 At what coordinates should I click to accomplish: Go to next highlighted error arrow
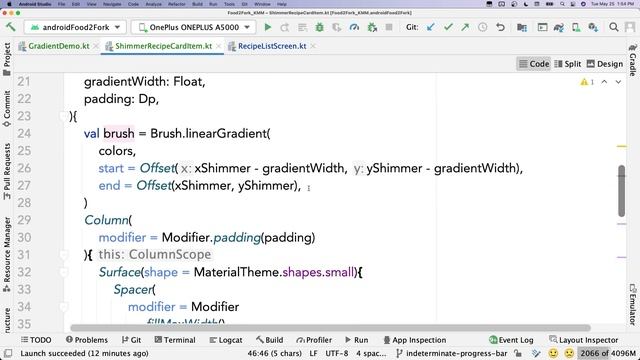point(618,82)
